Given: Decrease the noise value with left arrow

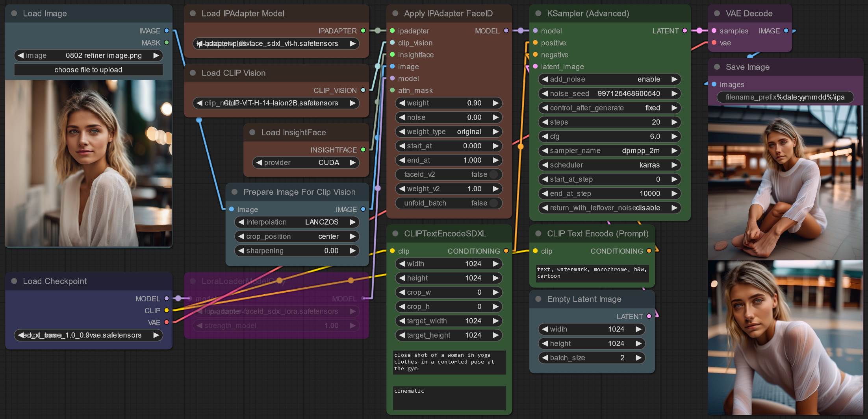Looking at the screenshot, I should [x=402, y=117].
